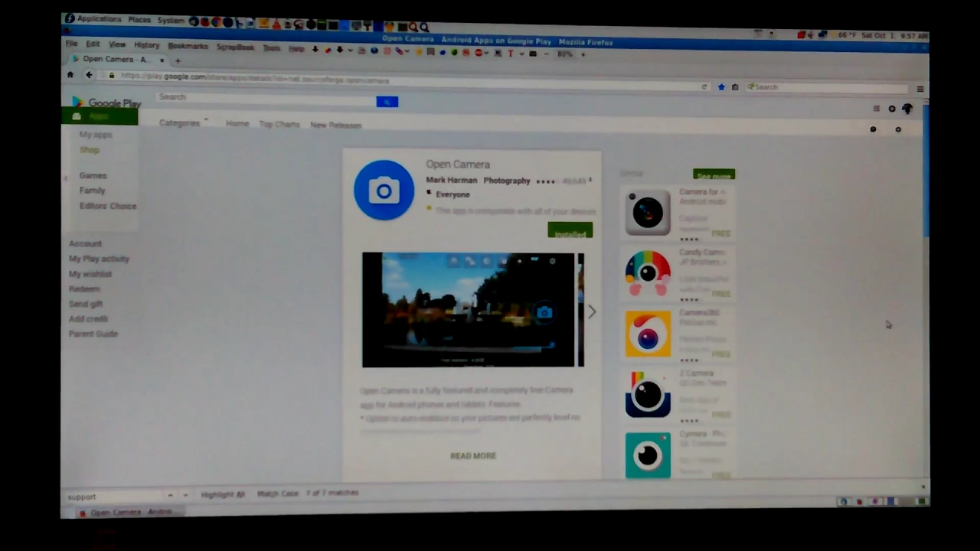
Task: Click the padlock icon in the URL bar
Action: pyautogui.click(x=112, y=75)
